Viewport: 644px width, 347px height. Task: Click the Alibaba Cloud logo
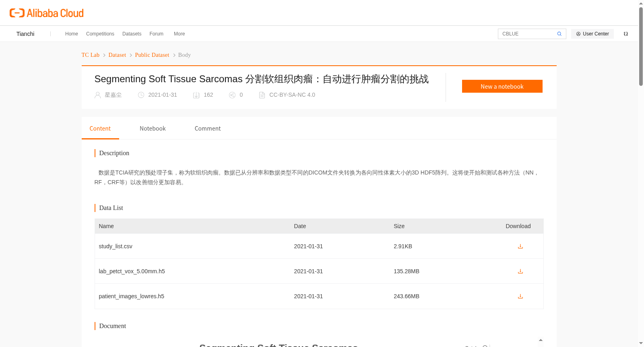point(47,13)
